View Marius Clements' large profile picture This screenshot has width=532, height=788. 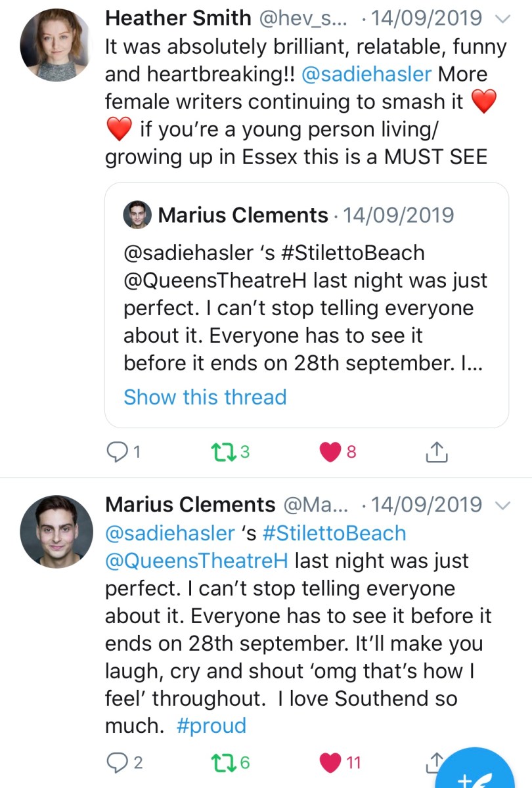coord(56,531)
